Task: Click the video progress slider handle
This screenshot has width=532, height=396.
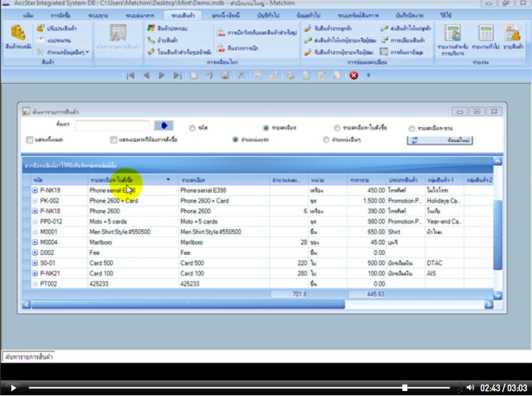Action: tap(404, 387)
